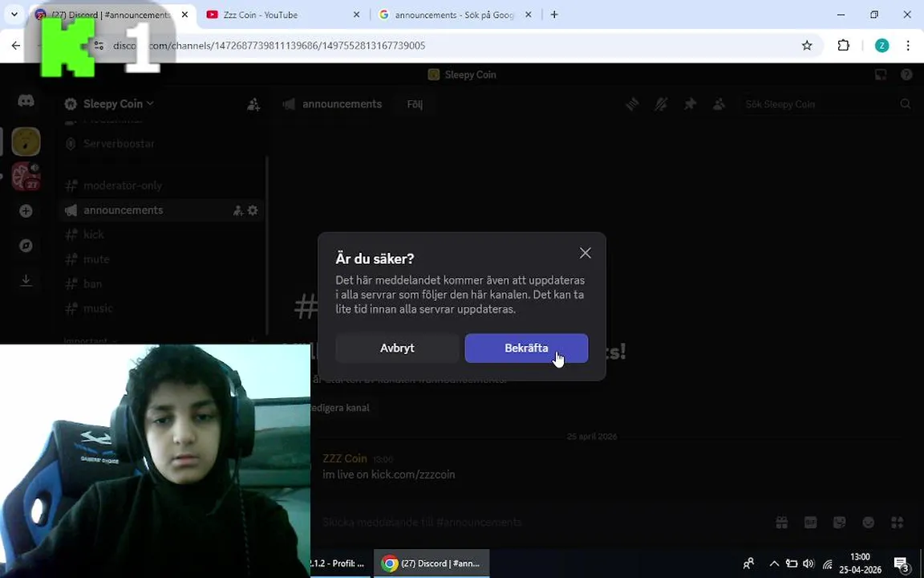Click the Följ follow button
This screenshot has width=924, height=578.
415,104
